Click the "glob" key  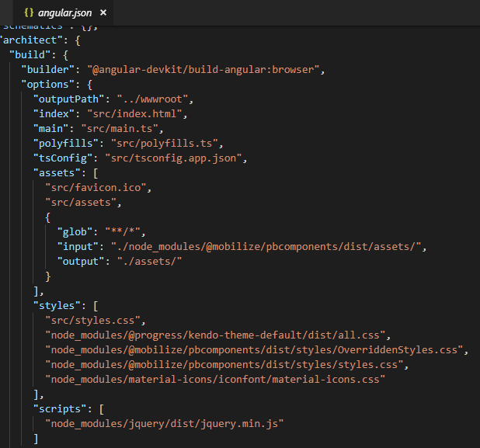coord(75,232)
